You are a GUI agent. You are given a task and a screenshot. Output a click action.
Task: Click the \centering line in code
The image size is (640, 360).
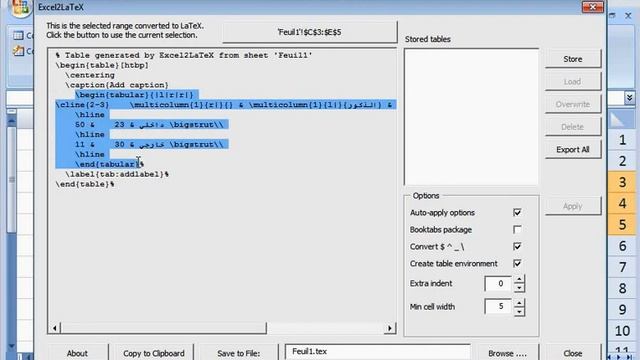point(90,75)
